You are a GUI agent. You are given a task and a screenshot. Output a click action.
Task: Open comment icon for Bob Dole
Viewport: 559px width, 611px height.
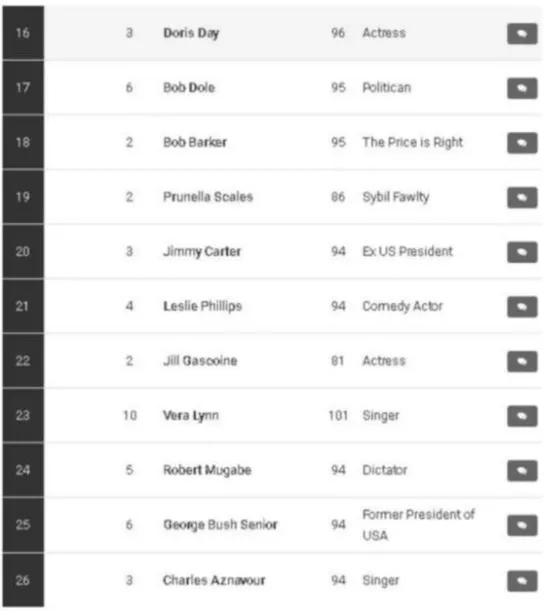coord(522,88)
